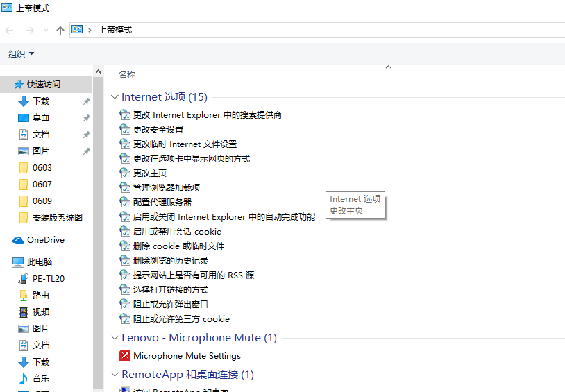Go up one folder level
565x392 pixels.
point(60,31)
